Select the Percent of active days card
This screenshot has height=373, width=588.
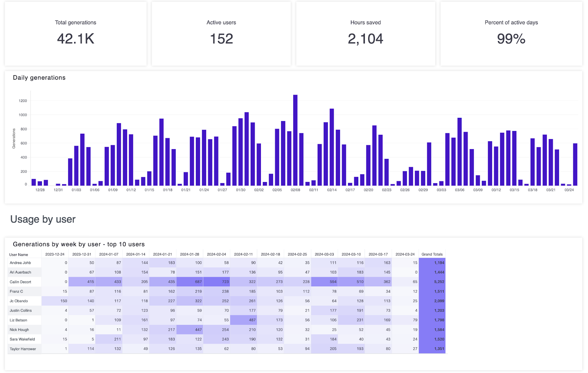point(511,33)
